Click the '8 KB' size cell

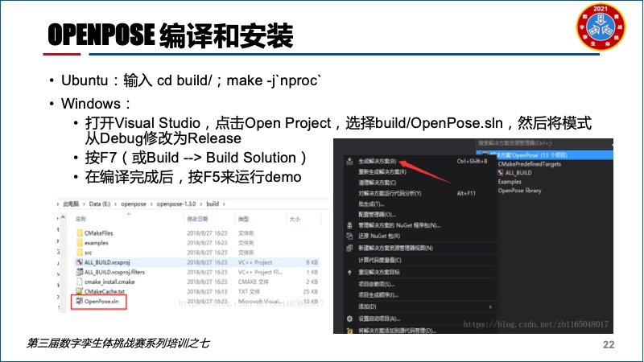coord(312,262)
